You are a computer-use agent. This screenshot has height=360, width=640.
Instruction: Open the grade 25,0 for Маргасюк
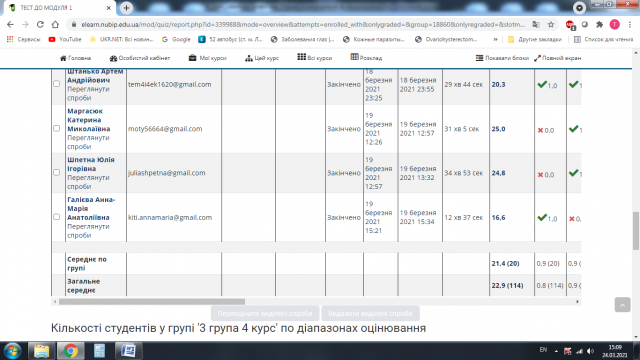[x=498, y=129]
